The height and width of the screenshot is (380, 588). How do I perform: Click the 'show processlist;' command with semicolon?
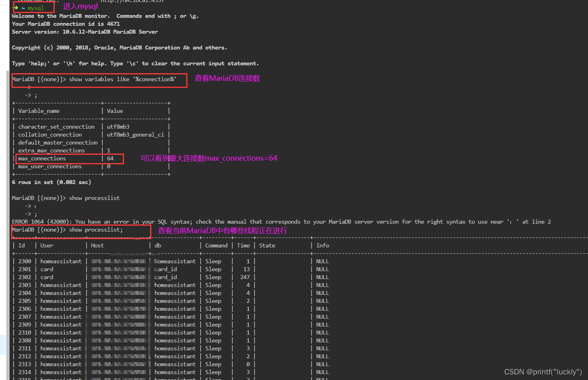pos(96,230)
